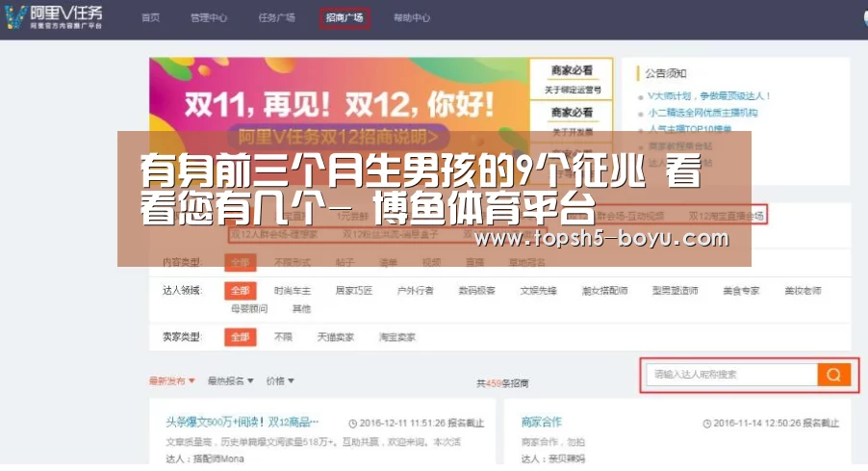Go to the 任务广场 navigation tab
This screenshot has width=868, height=471.
277,17
